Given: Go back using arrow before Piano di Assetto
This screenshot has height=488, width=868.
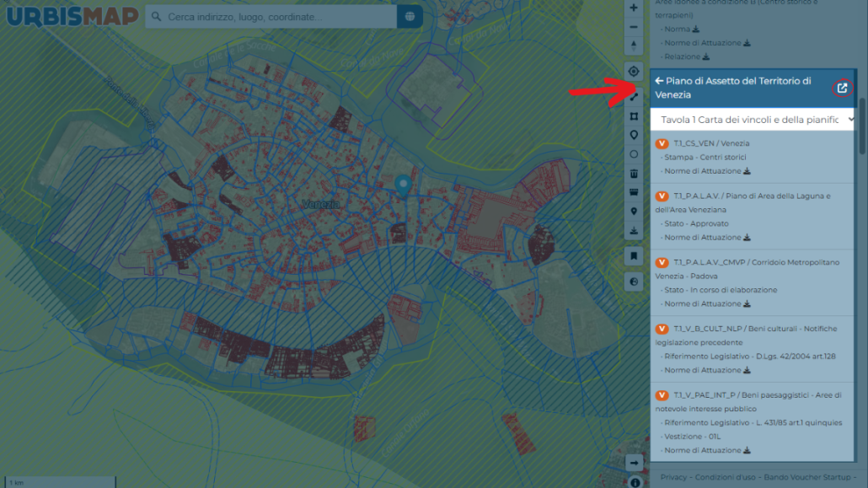Looking at the screenshot, I should (x=659, y=81).
